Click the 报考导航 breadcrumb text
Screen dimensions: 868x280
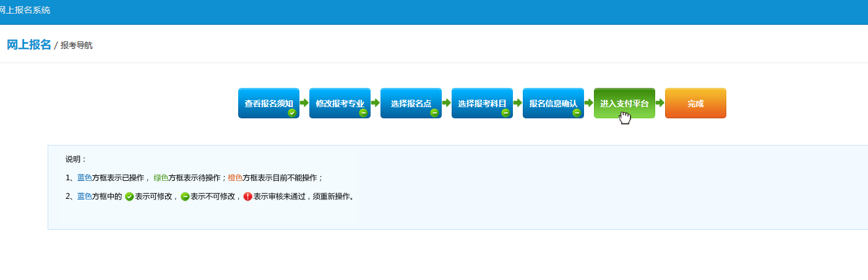click(x=77, y=45)
